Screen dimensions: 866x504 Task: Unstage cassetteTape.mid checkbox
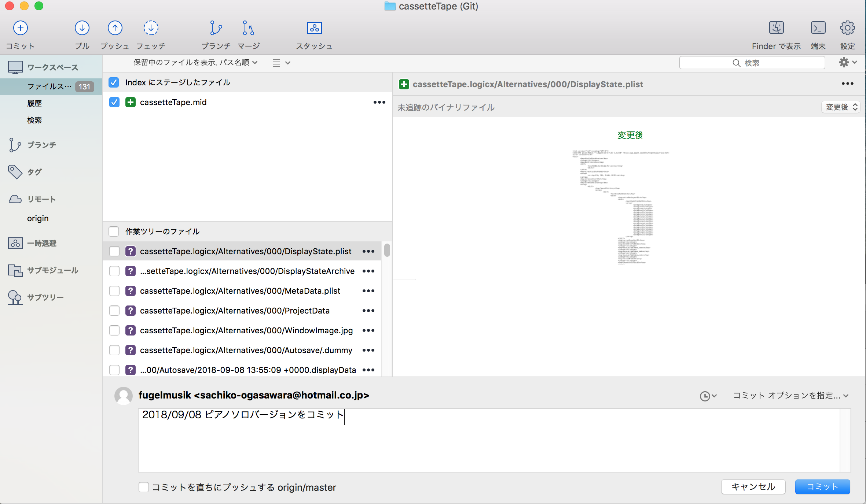coord(114,102)
